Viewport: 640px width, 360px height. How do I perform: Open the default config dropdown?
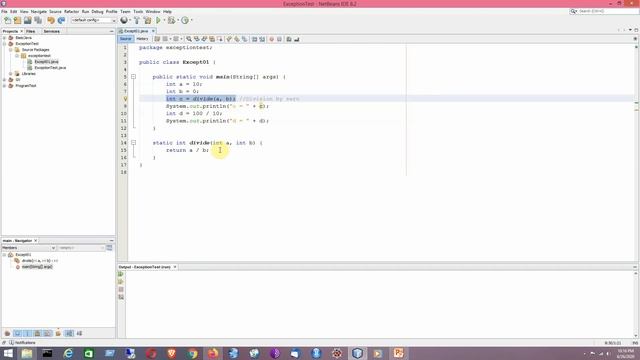(93, 20)
